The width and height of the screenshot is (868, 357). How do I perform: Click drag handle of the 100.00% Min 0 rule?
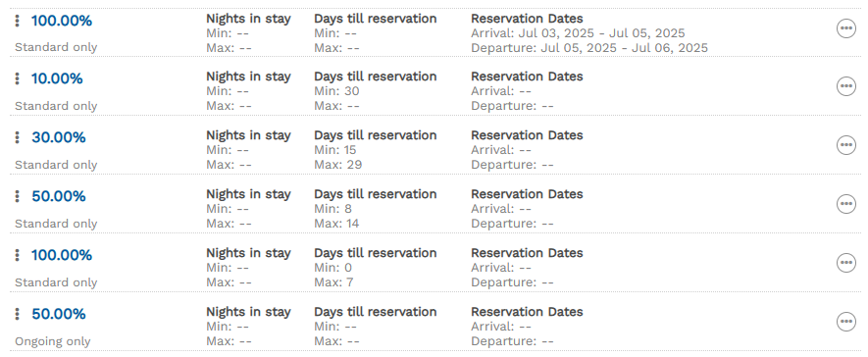click(17, 255)
